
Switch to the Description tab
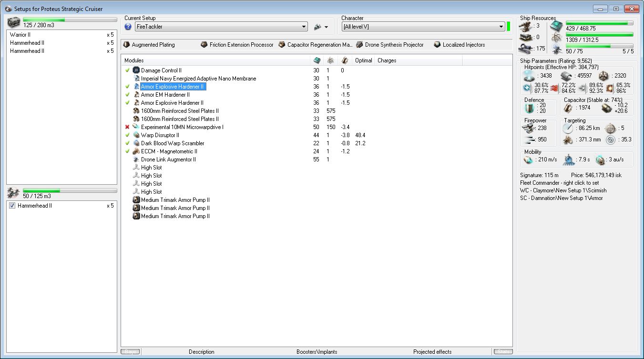(202, 352)
